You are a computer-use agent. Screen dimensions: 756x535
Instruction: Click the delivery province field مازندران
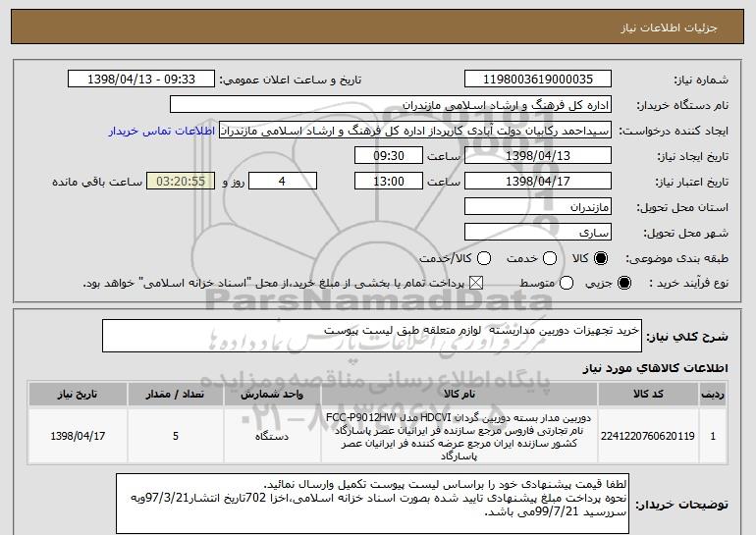point(538,207)
